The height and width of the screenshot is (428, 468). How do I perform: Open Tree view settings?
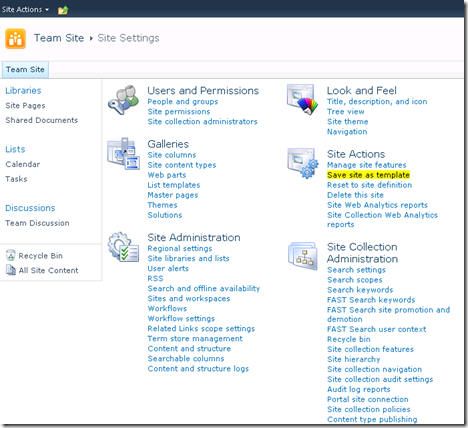point(346,112)
